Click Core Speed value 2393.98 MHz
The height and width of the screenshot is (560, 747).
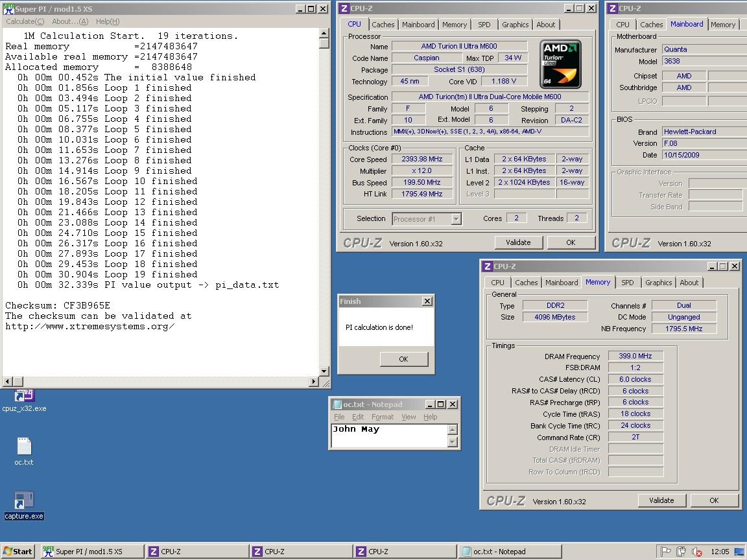pos(422,159)
